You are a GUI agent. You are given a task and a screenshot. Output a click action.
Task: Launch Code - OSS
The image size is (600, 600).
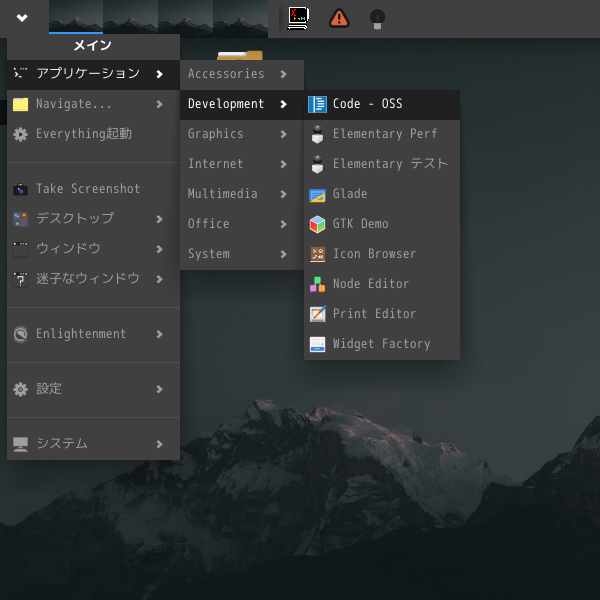click(382, 104)
